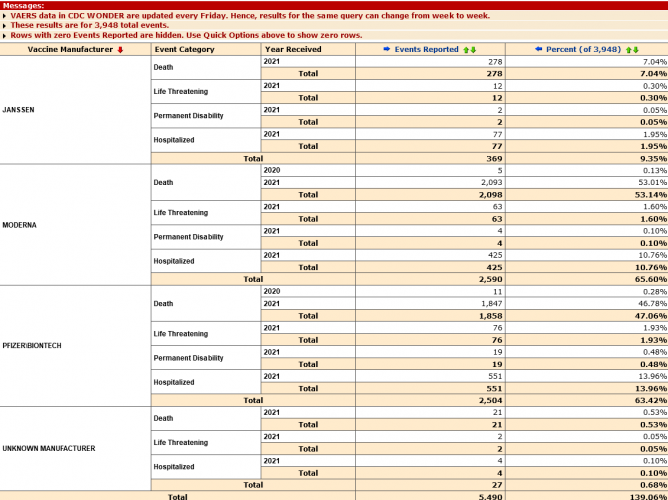The height and width of the screenshot is (500, 668).
Task: Sort Percent column descending with green down arrow
Action: tap(635, 49)
